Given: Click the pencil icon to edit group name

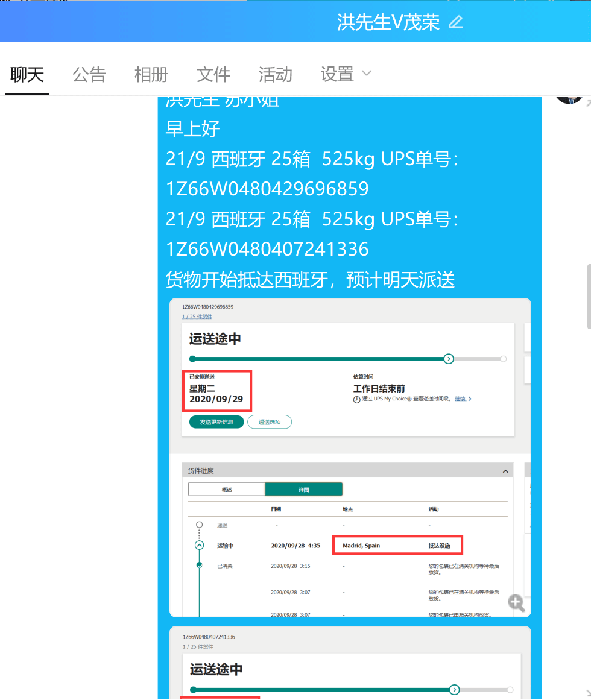Looking at the screenshot, I should tap(456, 22).
